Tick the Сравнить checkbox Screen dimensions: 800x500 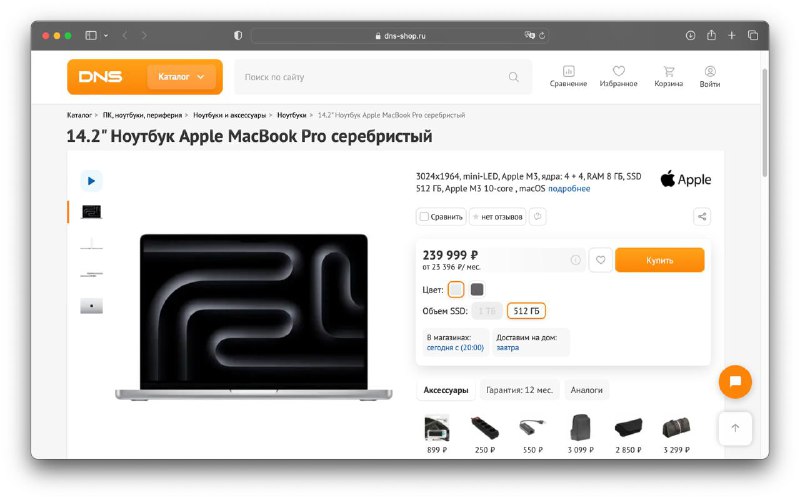424,217
